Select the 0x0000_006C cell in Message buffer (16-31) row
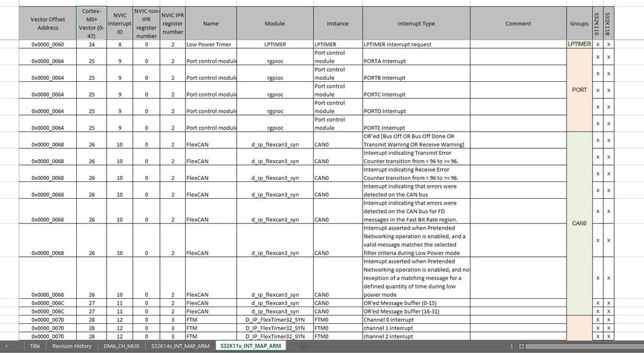The height and width of the screenshot is (353, 644). pyautogui.click(x=48, y=312)
